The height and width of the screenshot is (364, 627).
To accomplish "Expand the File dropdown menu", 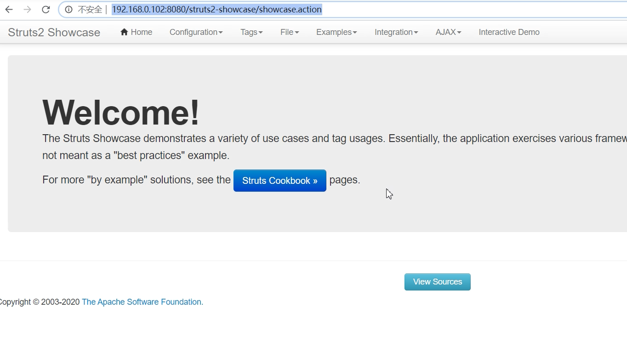I will coord(290,32).
